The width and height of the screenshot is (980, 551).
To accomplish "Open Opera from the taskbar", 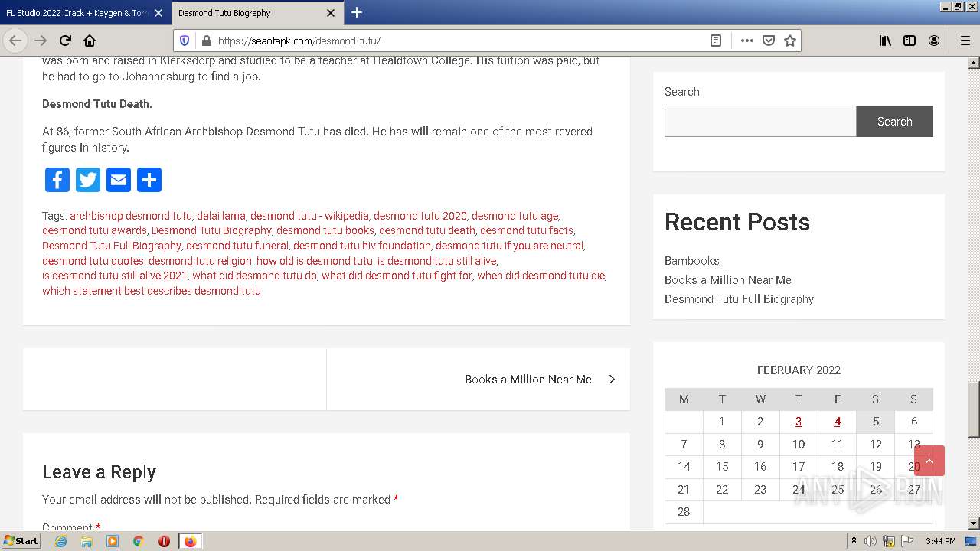I will pos(164,541).
